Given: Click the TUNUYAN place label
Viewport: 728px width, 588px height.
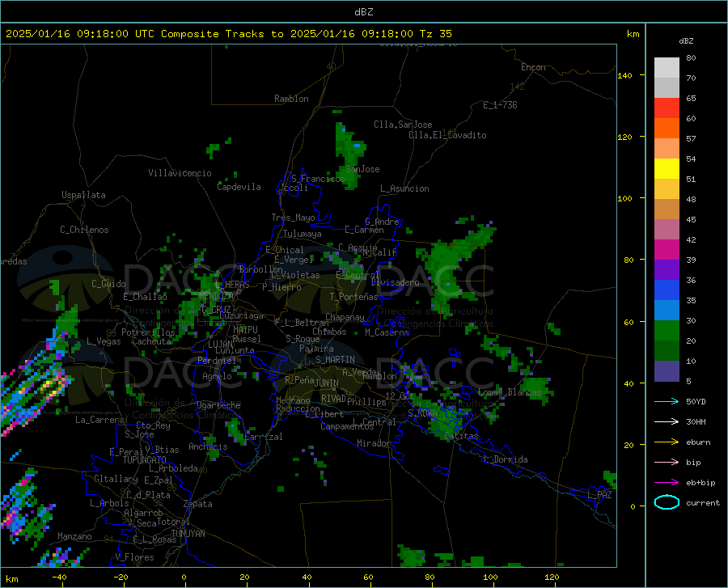Looking at the screenshot, I should coord(188,534).
